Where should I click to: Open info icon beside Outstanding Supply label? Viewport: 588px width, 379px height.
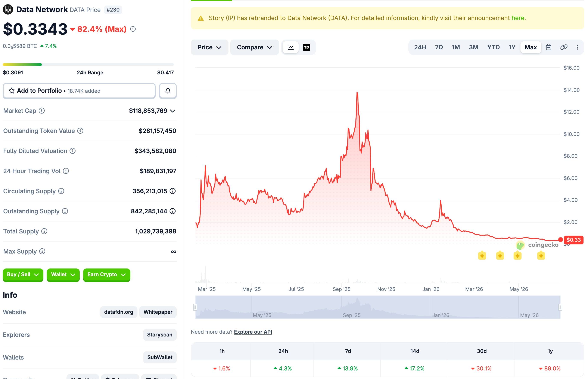pyautogui.click(x=65, y=211)
